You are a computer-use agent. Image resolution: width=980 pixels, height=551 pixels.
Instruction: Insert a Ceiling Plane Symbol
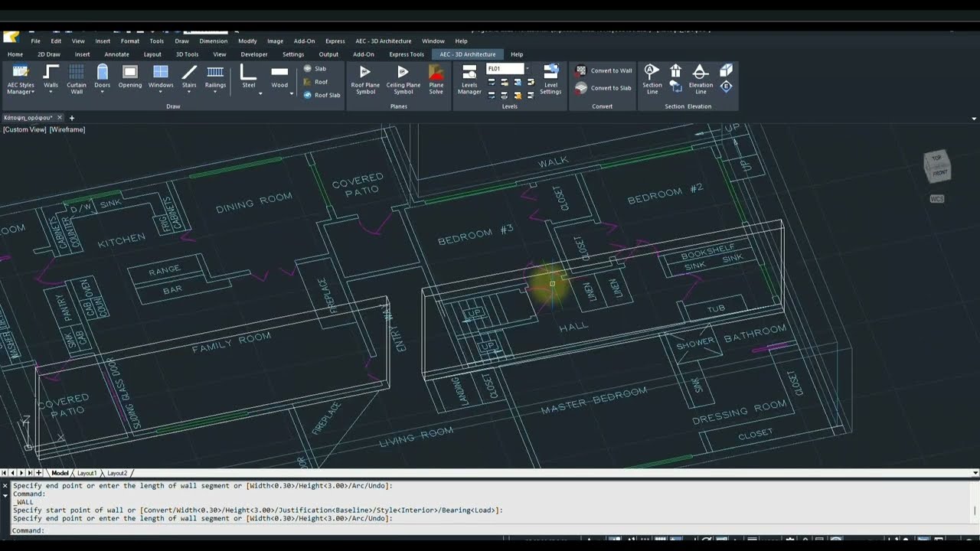tap(403, 79)
